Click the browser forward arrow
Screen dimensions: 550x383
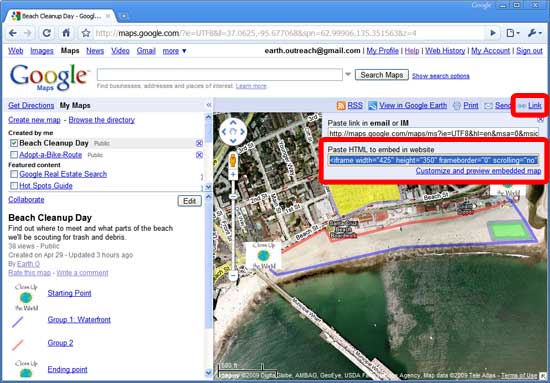pyautogui.click(x=28, y=33)
